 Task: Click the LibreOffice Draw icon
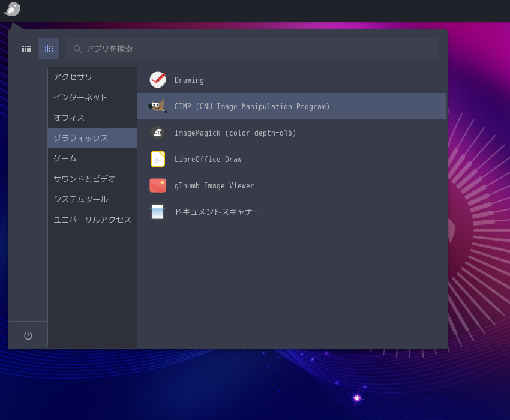point(158,159)
